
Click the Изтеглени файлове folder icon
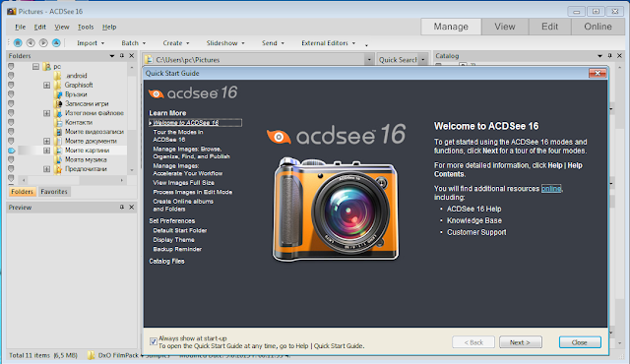click(58, 113)
